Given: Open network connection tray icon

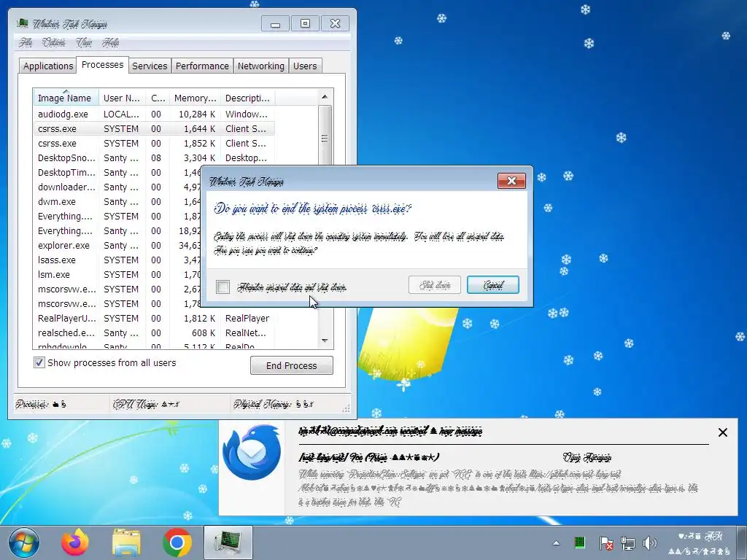Looking at the screenshot, I should (628, 542).
